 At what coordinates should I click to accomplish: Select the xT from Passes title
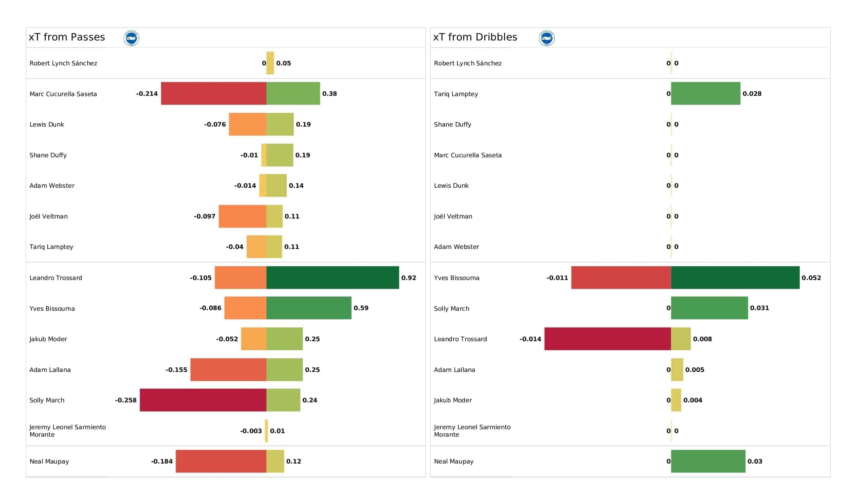click(67, 37)
